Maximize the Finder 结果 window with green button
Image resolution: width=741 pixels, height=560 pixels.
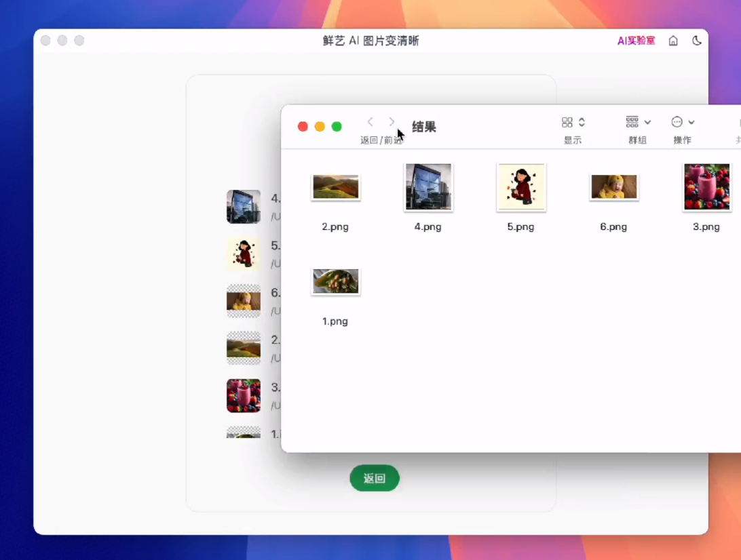(337, 127)
